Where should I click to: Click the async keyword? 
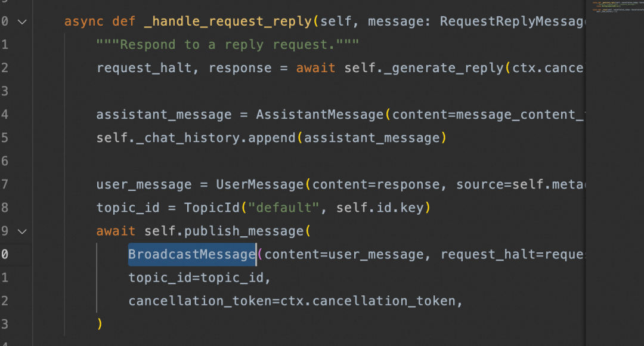click(84, 21)
